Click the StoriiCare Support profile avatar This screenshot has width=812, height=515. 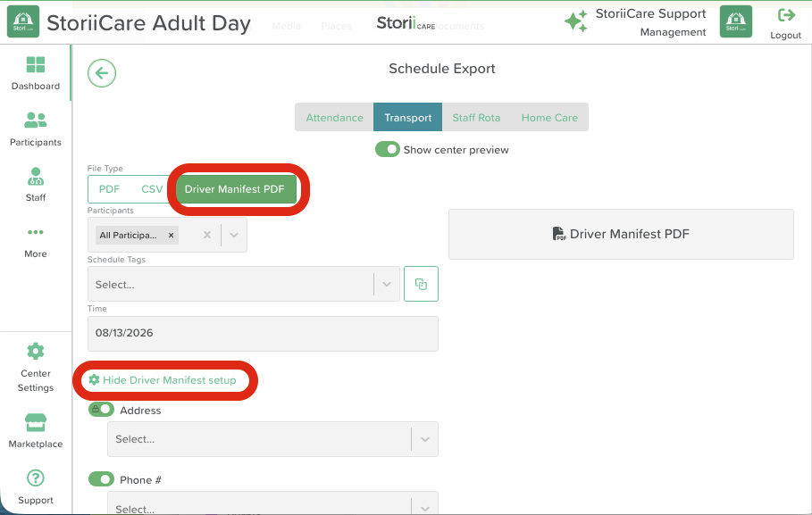click(x=736, y=21)
